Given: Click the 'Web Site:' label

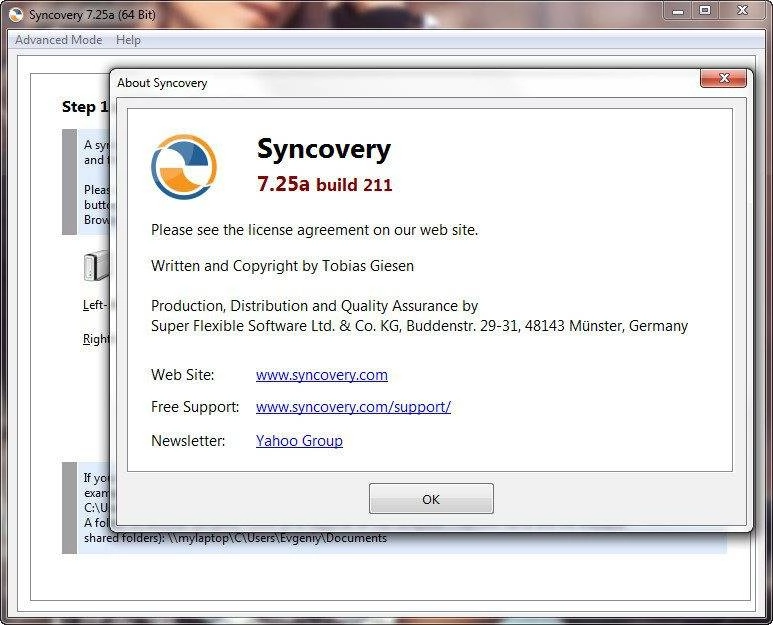Looking at the screenshot, I should [182, 375].
